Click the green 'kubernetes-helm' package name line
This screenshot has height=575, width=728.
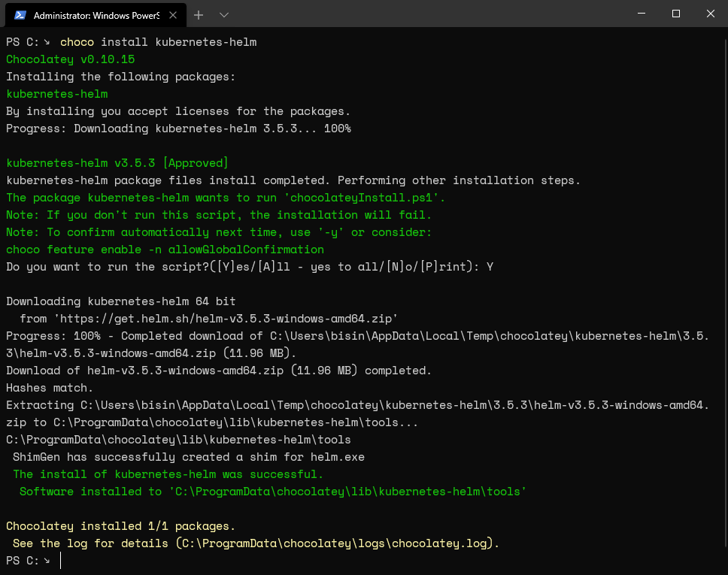(57, 94)
